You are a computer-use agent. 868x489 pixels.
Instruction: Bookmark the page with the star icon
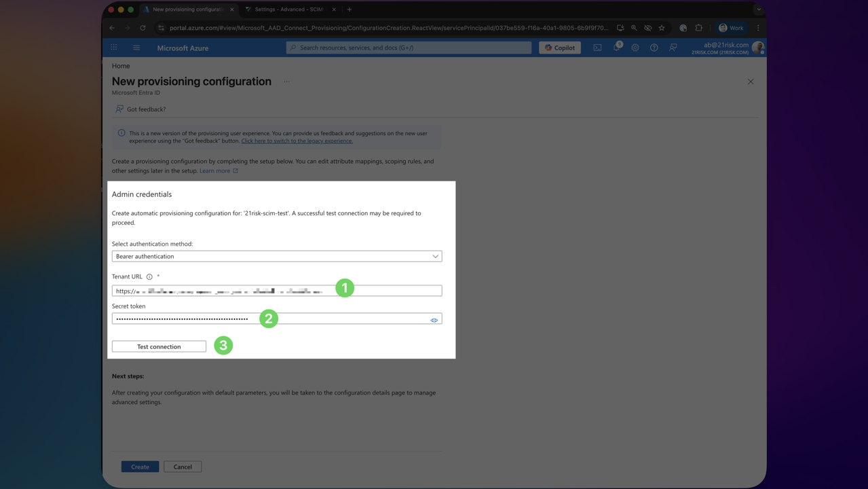[661, 28]
